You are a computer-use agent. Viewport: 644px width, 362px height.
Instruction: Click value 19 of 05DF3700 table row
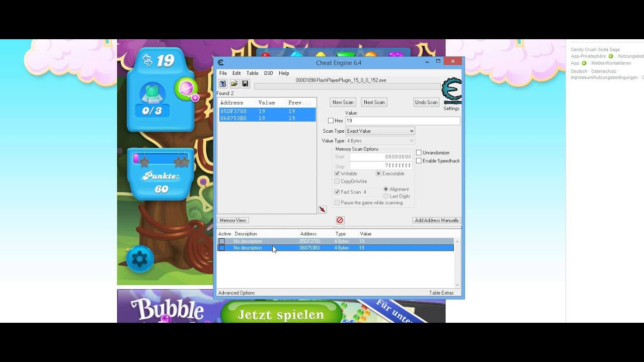pos(362,241)
